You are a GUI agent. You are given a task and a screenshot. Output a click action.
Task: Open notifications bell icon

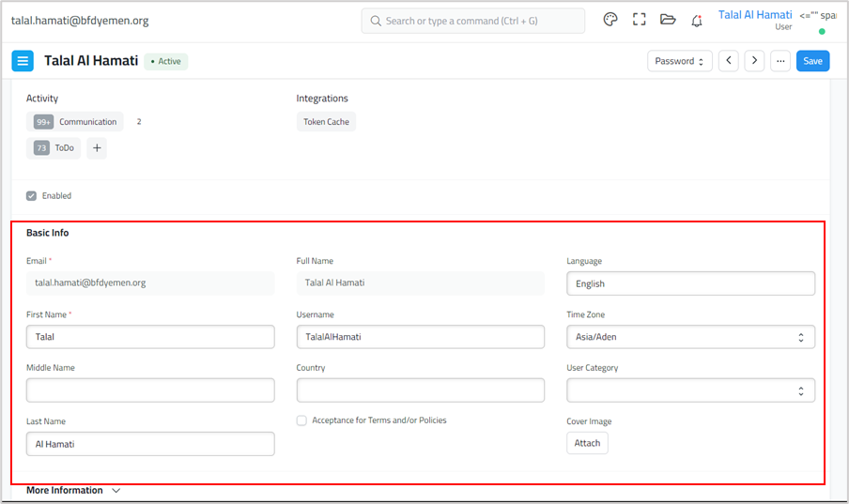click(x=697, y=20)
